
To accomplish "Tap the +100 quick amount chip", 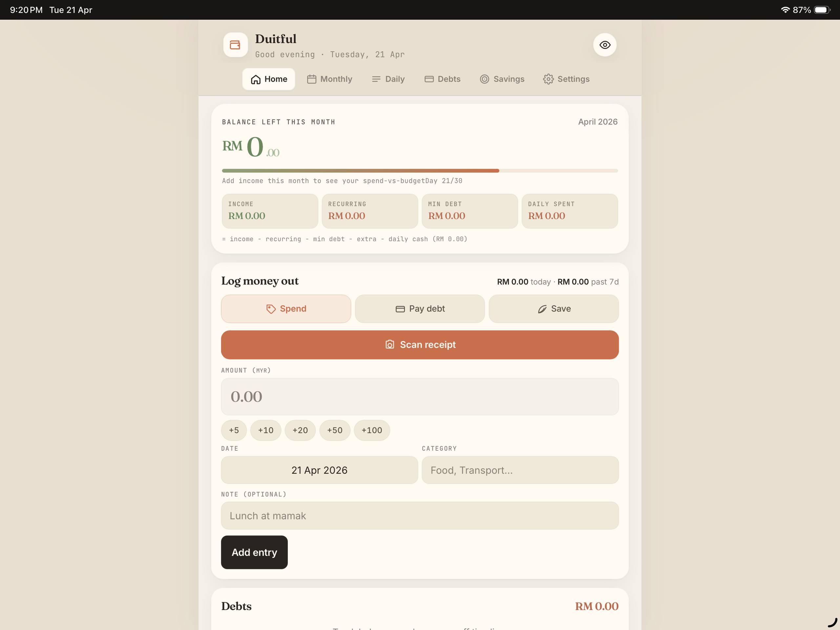I will pyautogui.click(x=371, y=430).
